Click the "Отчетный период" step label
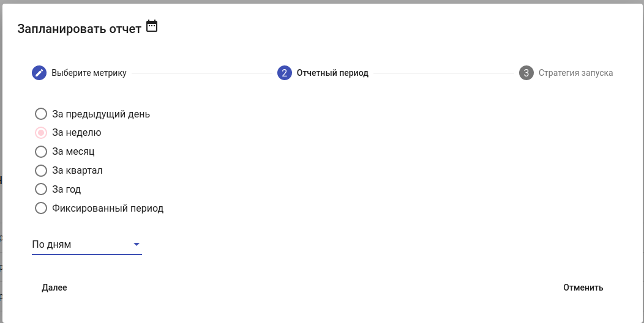 tap(332, 73)
